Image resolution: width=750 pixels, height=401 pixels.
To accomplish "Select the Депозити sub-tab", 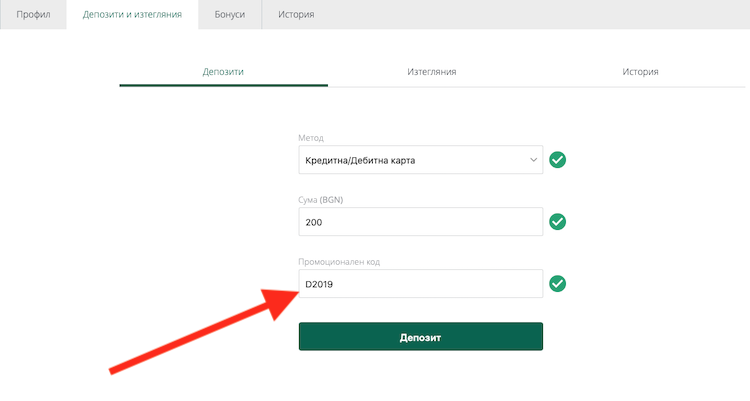I will tap(223, 72).
